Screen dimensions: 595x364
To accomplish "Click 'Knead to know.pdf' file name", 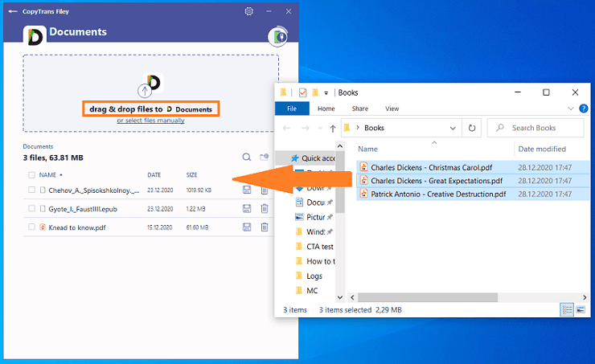I will coord(77,227).
